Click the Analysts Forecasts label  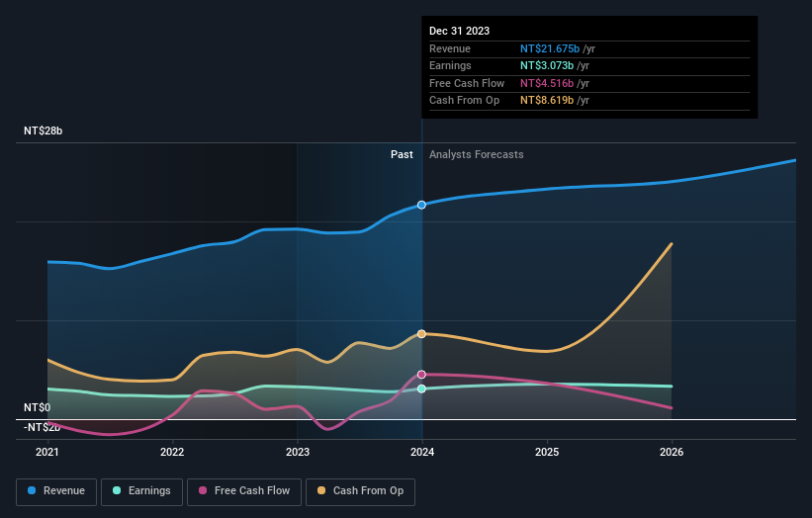pos(477,154)
